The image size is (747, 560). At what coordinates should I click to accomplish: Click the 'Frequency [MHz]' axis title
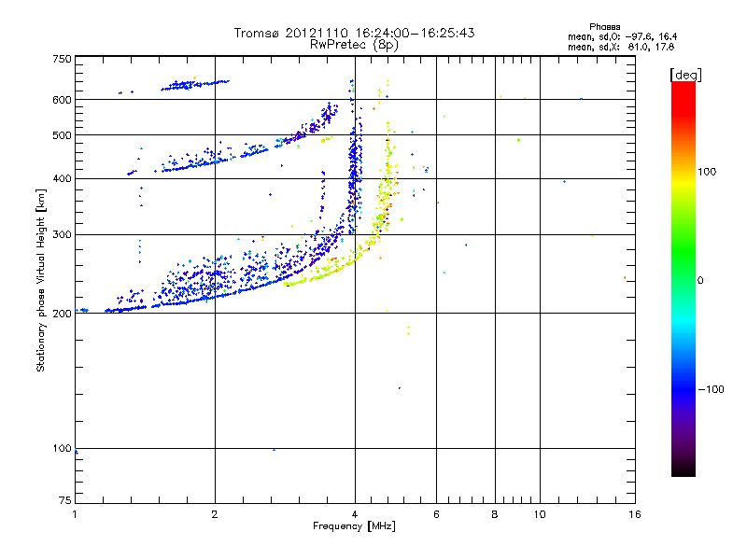point(354,526)
